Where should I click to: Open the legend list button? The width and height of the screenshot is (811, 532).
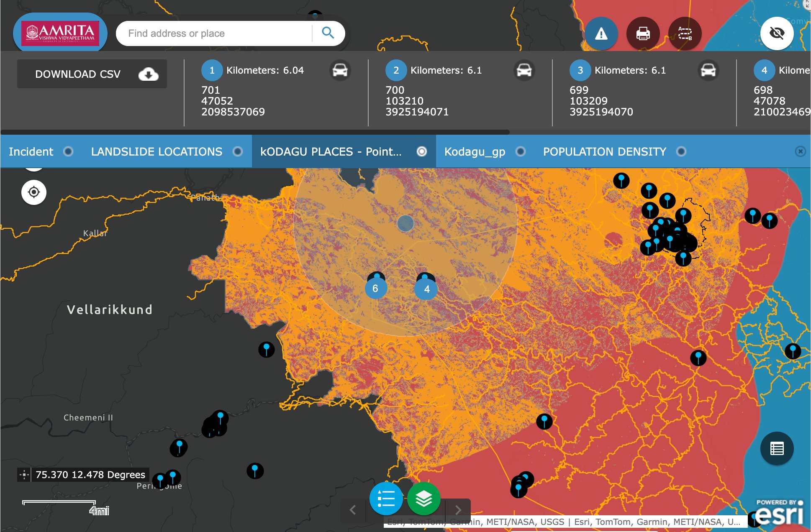pos(386,499)
